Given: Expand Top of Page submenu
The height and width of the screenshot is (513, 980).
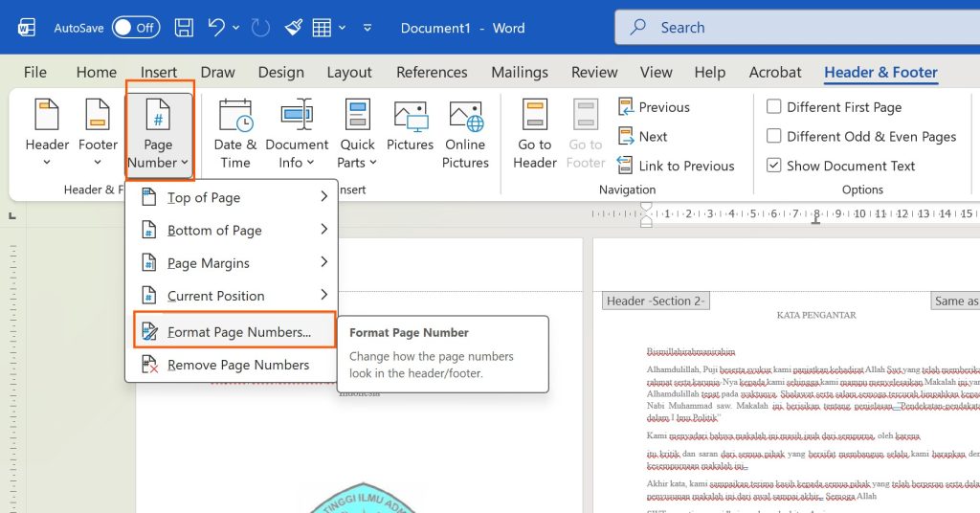Looking at the screenshot, I should [232, 197].
